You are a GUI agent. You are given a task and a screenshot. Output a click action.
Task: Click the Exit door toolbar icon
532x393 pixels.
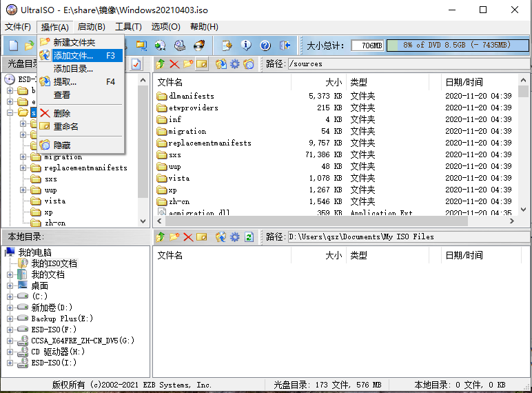pyautogui.click(x=285, y=45)
